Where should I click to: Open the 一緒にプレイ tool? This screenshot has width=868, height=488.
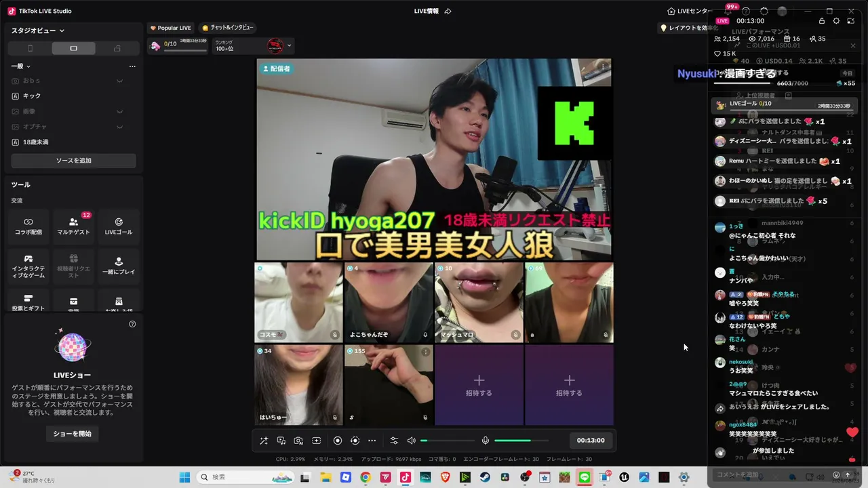point(119,266)
